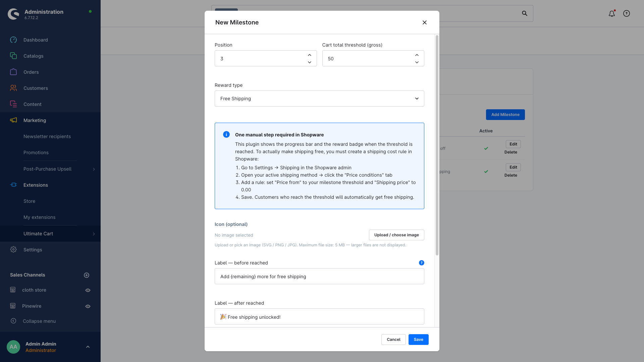The height and width of the screenshot is (362, 644).
Task: Click the notifications bell icon
Action: pyautogui.click(x=612, y=13)
